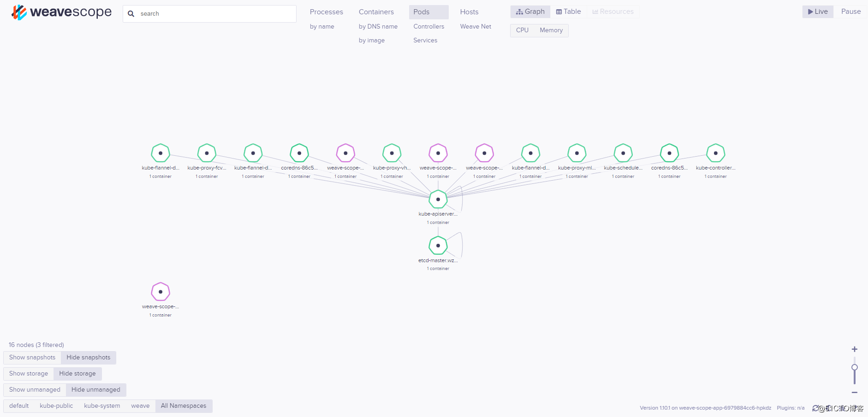Select Hide unmanaged option
This screenshot has width=868, height=417.
click(96, 390)
